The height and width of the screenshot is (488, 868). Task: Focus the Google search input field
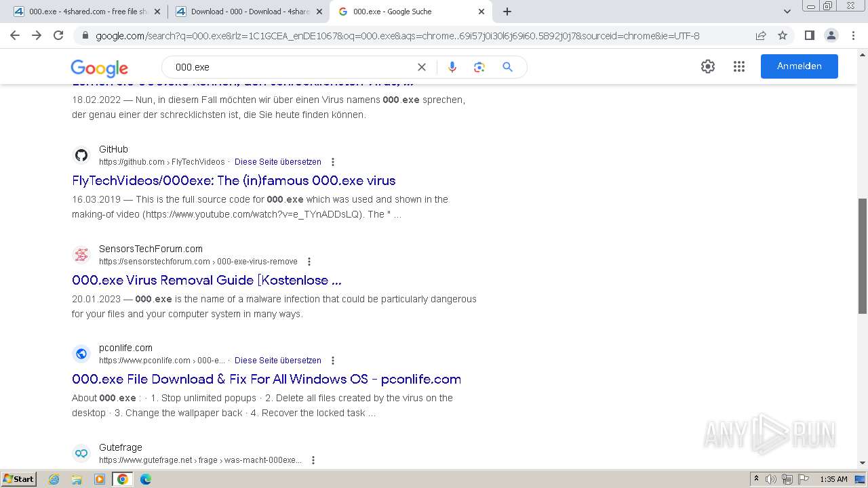click(292, 67)
